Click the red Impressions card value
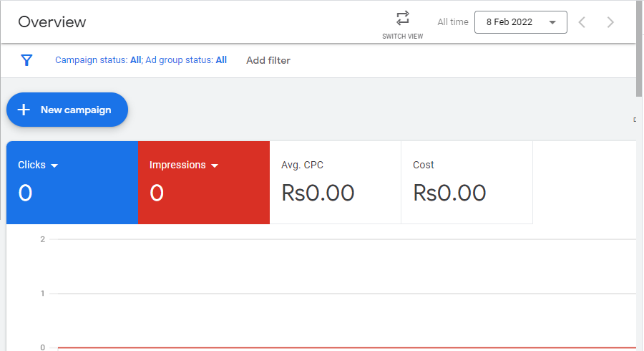 157,193
